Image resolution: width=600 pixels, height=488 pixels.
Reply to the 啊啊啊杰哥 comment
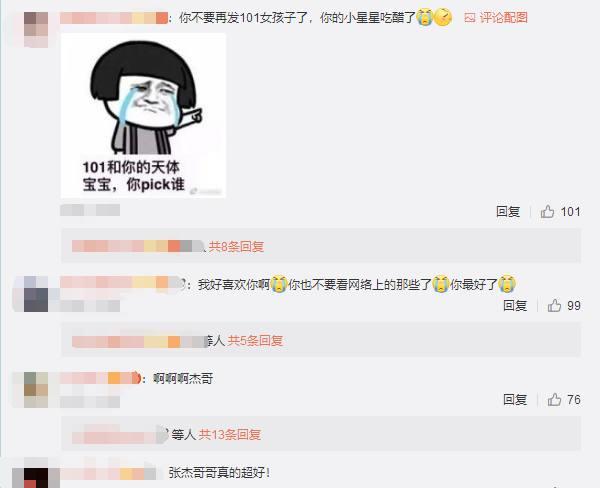[515, 400]
